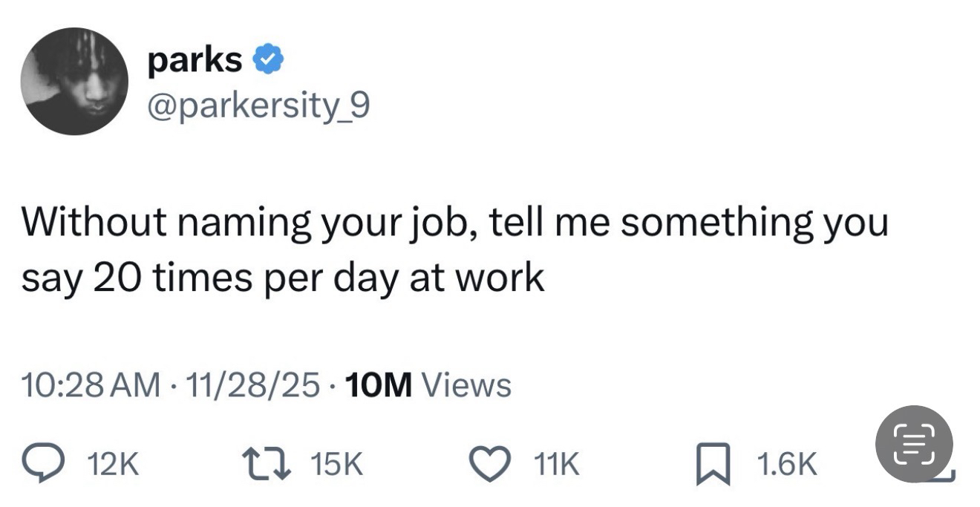Click the tweet's second line of text
The width and height of the screenshot is (980, 507).
tap(282, 278)
